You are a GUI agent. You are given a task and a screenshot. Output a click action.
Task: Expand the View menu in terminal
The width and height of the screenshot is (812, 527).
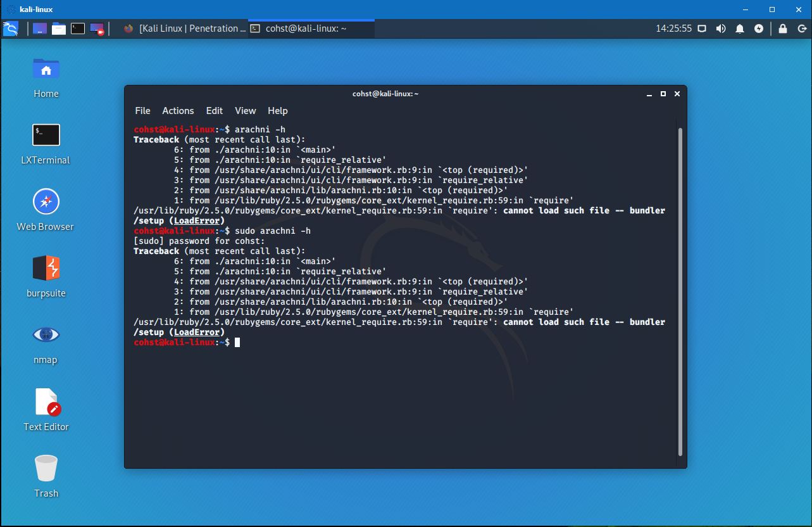pos(246,111)
